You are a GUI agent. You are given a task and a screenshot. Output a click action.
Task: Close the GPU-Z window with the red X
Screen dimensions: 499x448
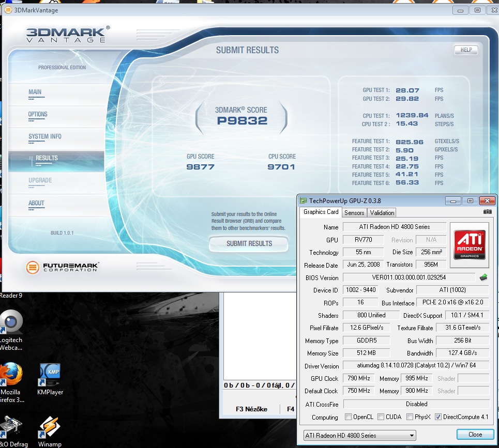[487, 200]
